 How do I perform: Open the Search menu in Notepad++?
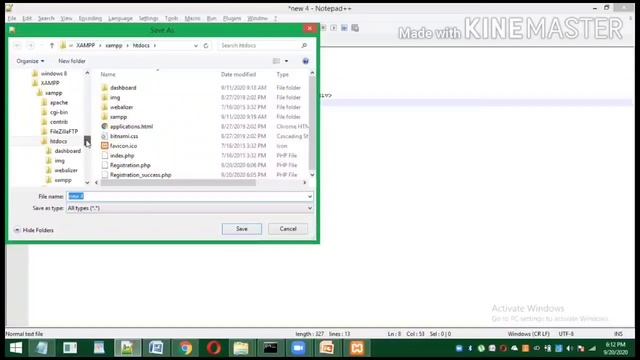point(46,18)
